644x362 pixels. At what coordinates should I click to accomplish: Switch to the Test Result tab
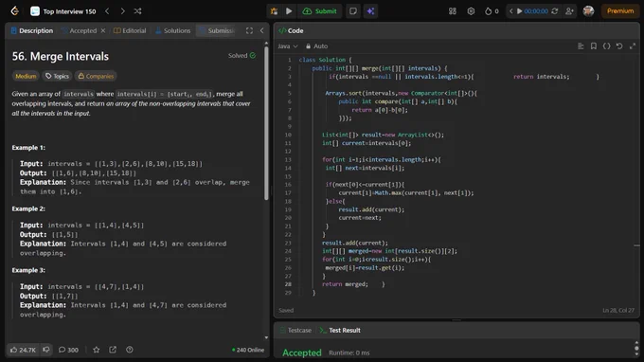click(340, 330)
